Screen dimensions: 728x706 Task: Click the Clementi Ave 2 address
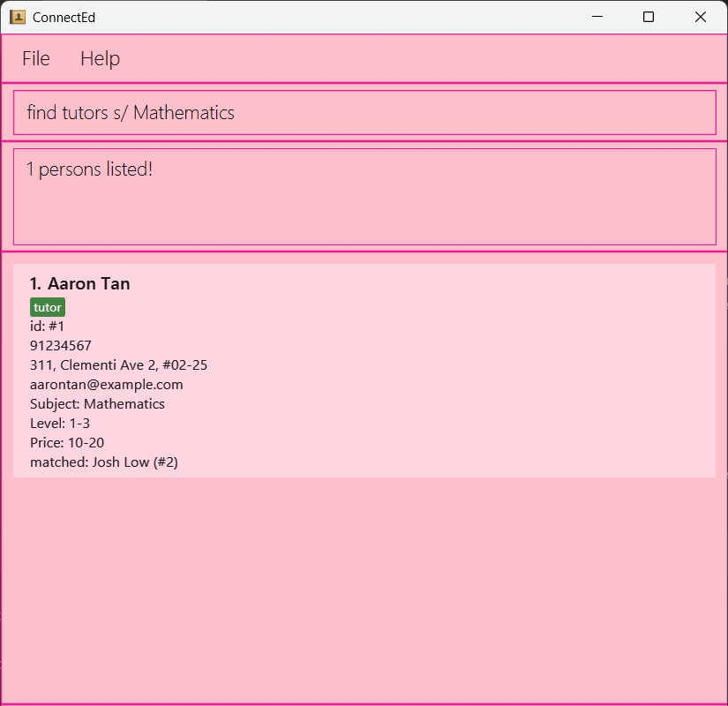118,364
